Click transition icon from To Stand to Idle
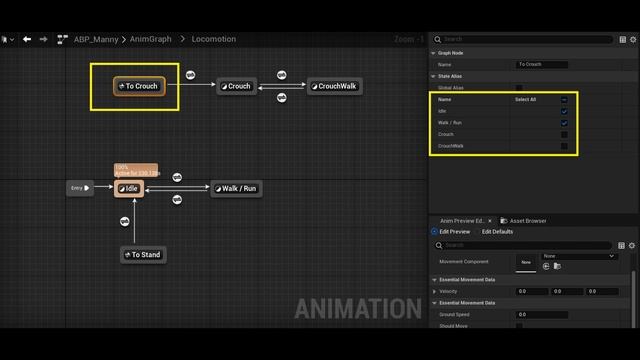 124,221
